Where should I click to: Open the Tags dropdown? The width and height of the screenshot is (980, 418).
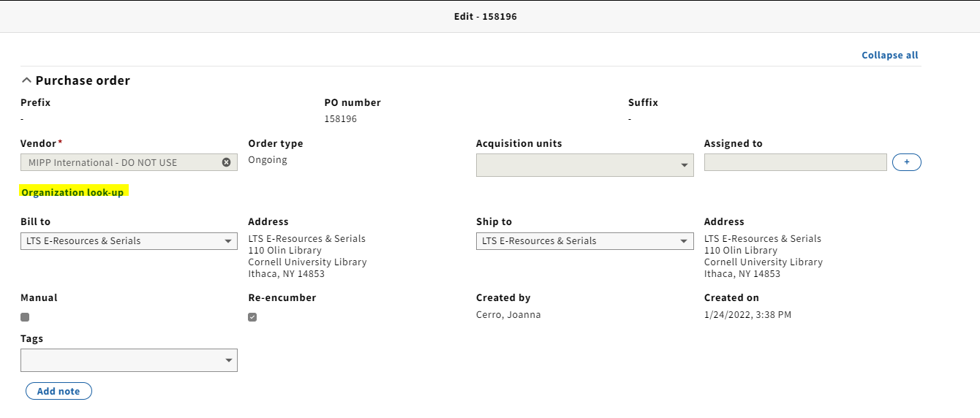pyautogui.click(x=129, y=360)
